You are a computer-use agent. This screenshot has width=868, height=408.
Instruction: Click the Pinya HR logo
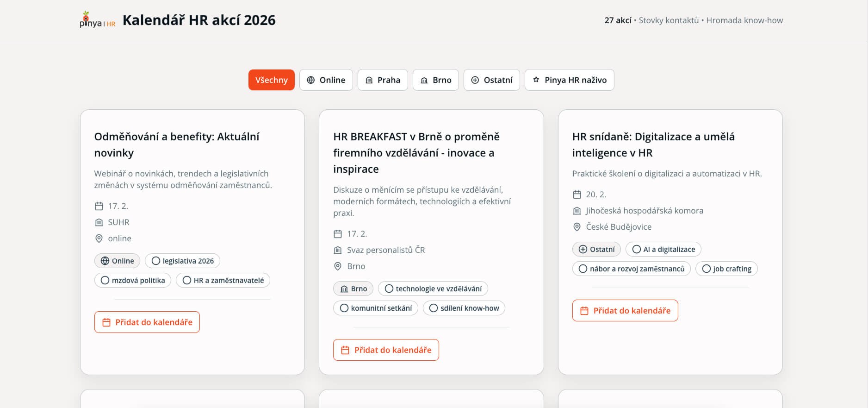(97, 20)
